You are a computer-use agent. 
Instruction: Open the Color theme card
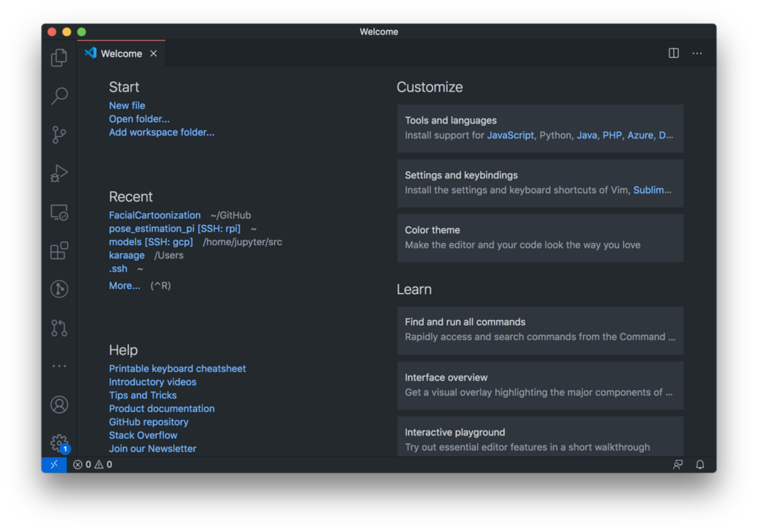(x=540, y=238)
